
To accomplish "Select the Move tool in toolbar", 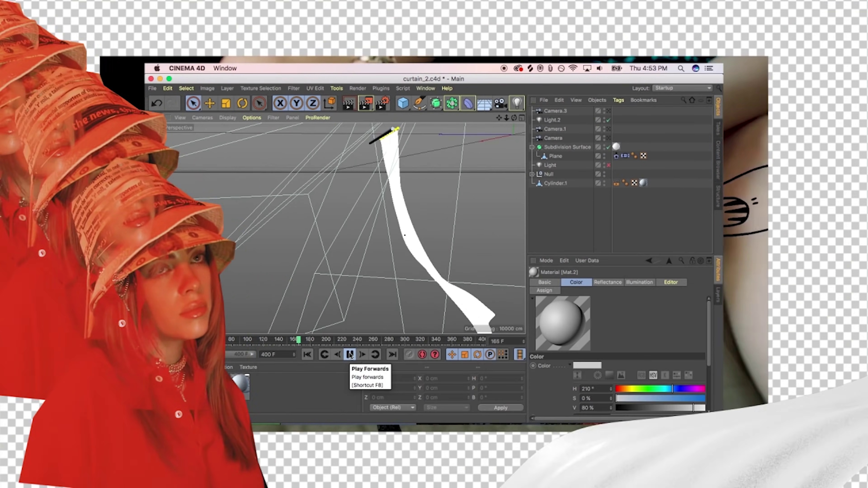I will tap(210, 103).
